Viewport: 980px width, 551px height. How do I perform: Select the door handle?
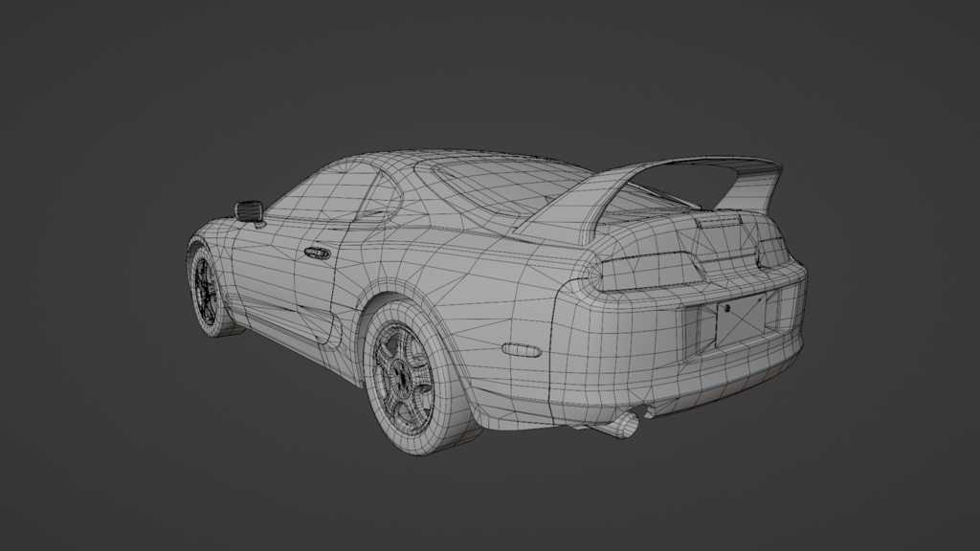pyautogui.click(x=318, y=253)
